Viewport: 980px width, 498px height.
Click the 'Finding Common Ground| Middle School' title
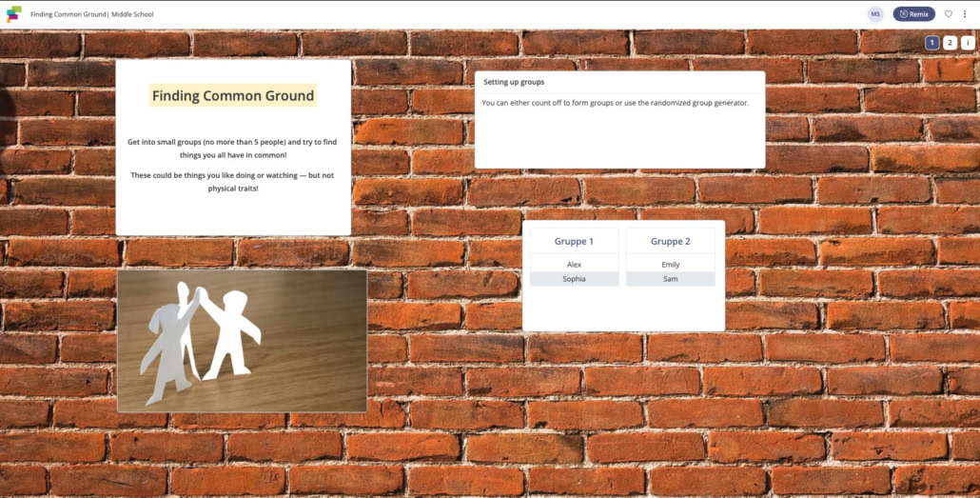[x=92, y=14]
